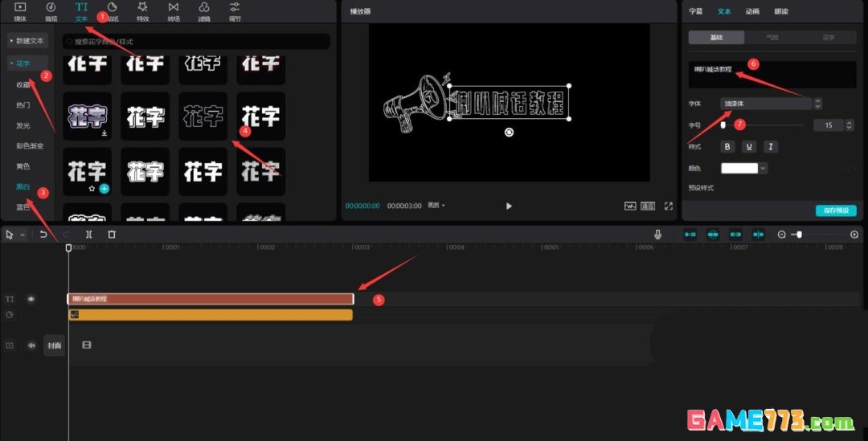Click the microphone record icon
The width and height of the screenshot is (868, 441).
tap(657, 235)
